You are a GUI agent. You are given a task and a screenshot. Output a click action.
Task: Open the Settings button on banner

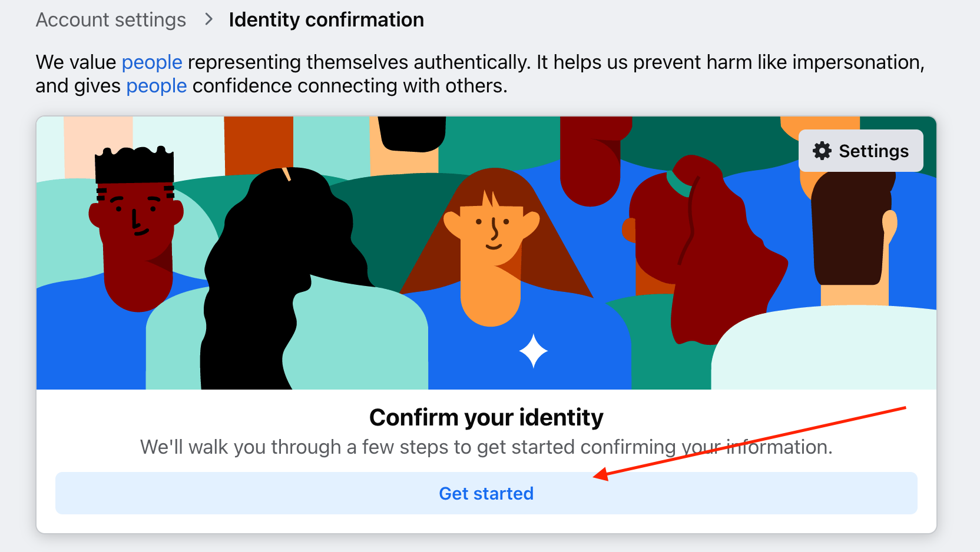(x=861, y=151)
